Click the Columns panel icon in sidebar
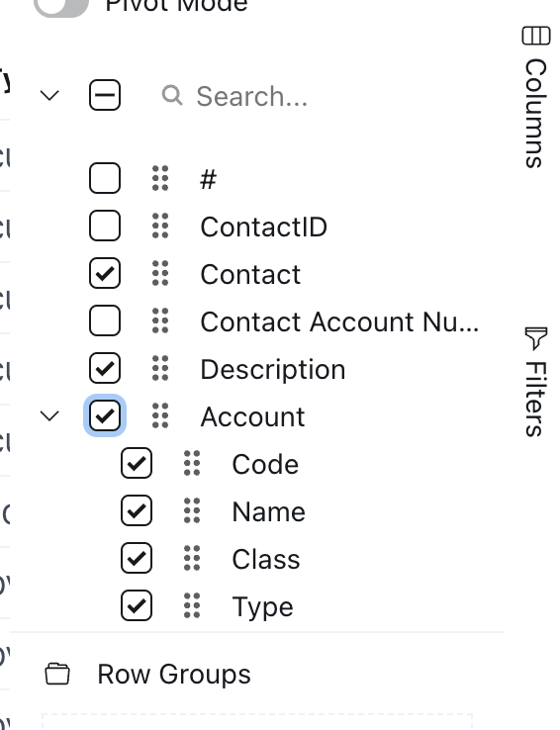The image size is (560, 730). point(535,36)
